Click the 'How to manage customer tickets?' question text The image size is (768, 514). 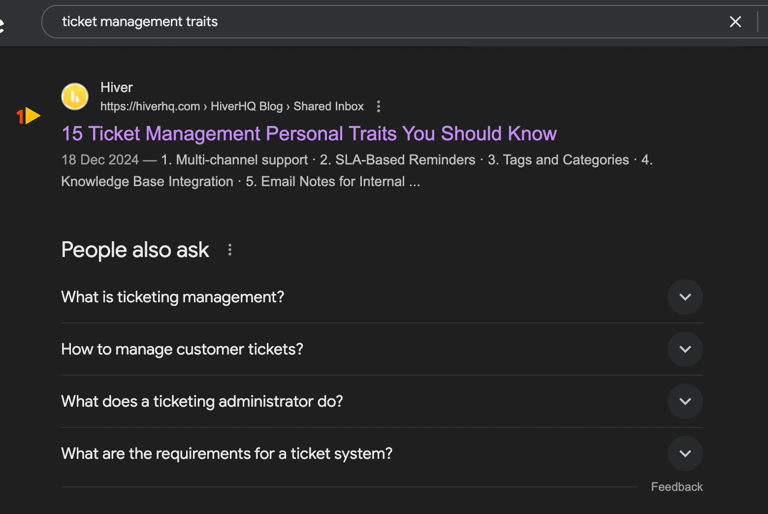click(x=182, y=349)
